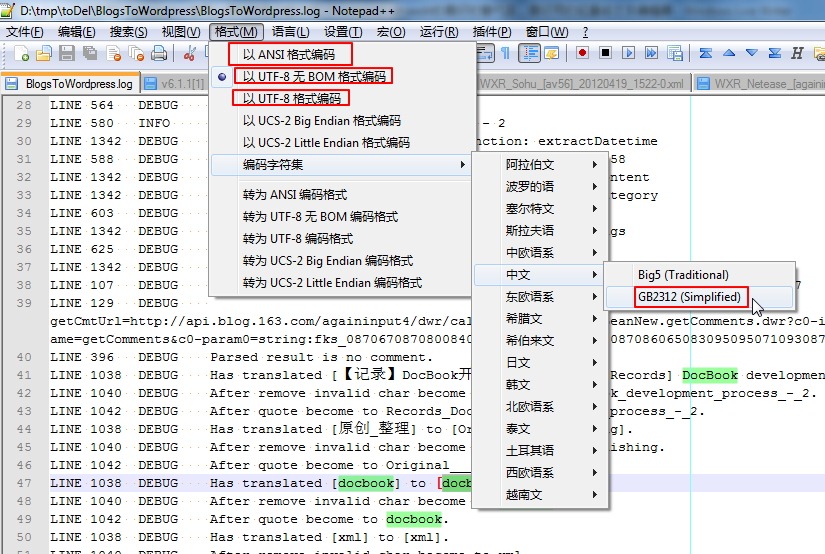
Task: Select 以 UTF-8 格式编码 encoding option
Action: (291, 98)
